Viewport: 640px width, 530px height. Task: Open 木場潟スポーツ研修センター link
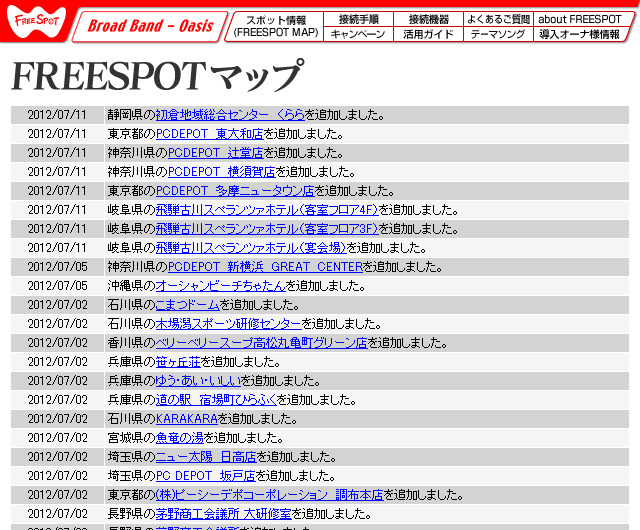(229, 324)
